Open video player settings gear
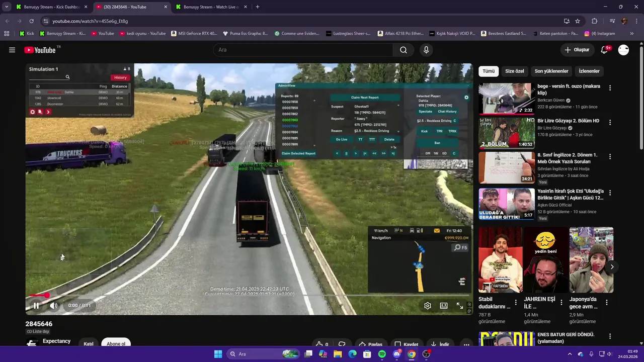 (x=427, y=305)
